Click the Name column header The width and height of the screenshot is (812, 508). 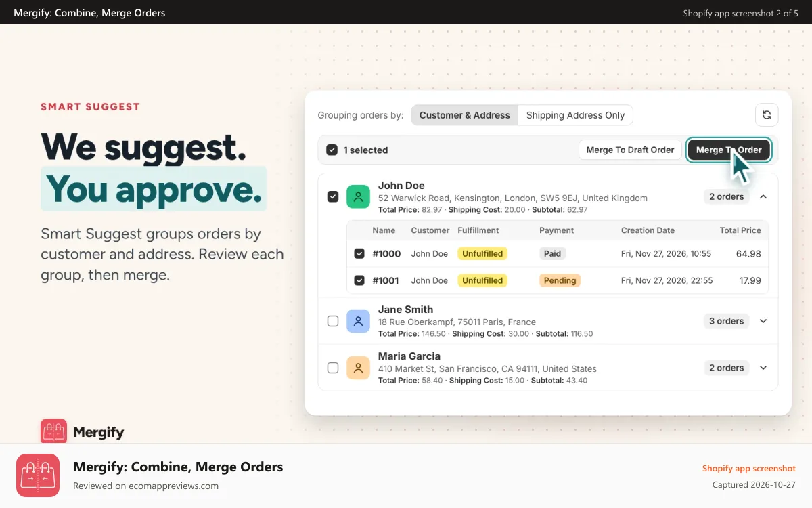(x=384, y=230)
